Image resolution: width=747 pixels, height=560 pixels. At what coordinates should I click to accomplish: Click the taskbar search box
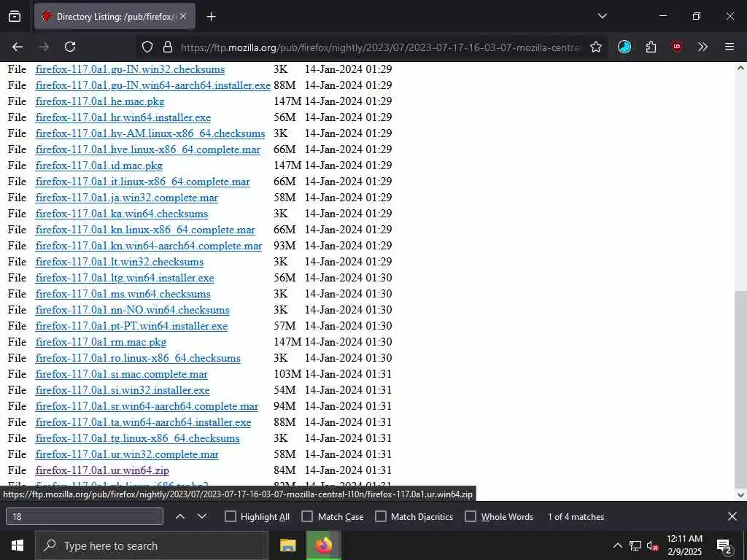[x=152, y=545]
